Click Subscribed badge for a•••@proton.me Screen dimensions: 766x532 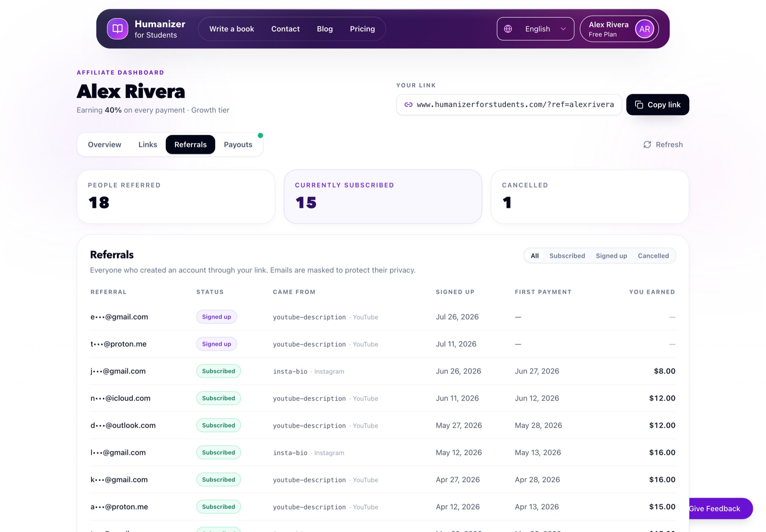(218, 507)
